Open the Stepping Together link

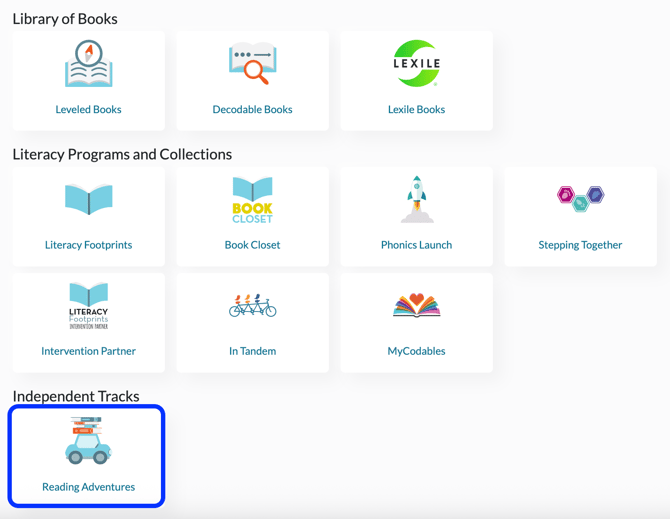(x=580, y=245)
